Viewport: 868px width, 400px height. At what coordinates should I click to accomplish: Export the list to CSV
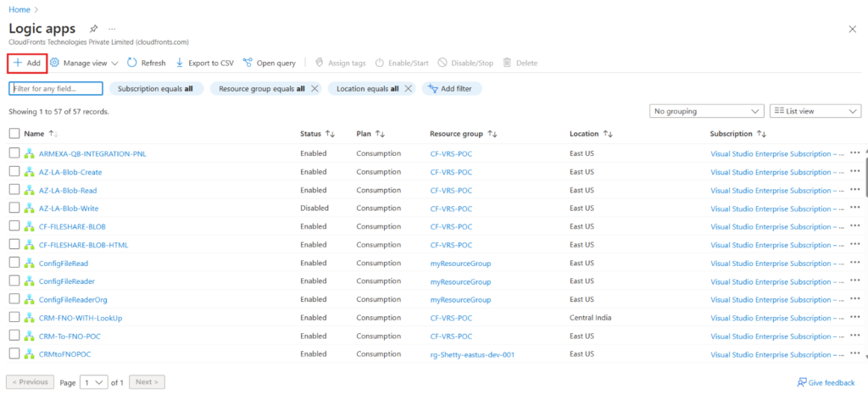[x=204, y=63]
